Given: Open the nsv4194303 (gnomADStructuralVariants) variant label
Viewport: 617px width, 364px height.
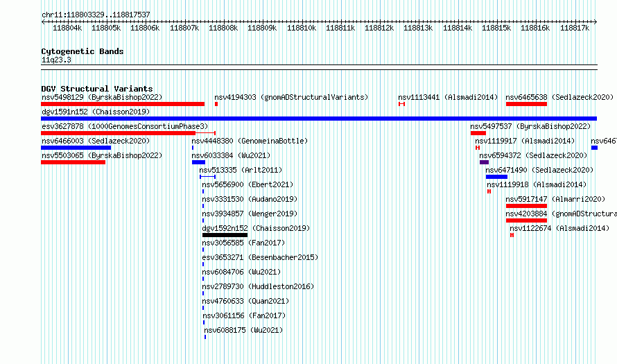Looking at the screenshot, I should point(291,97).
